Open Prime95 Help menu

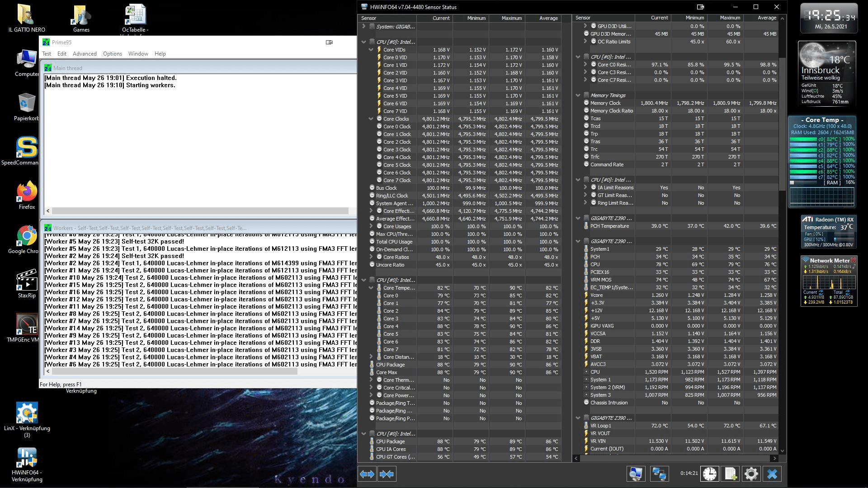tap(160, 53)
